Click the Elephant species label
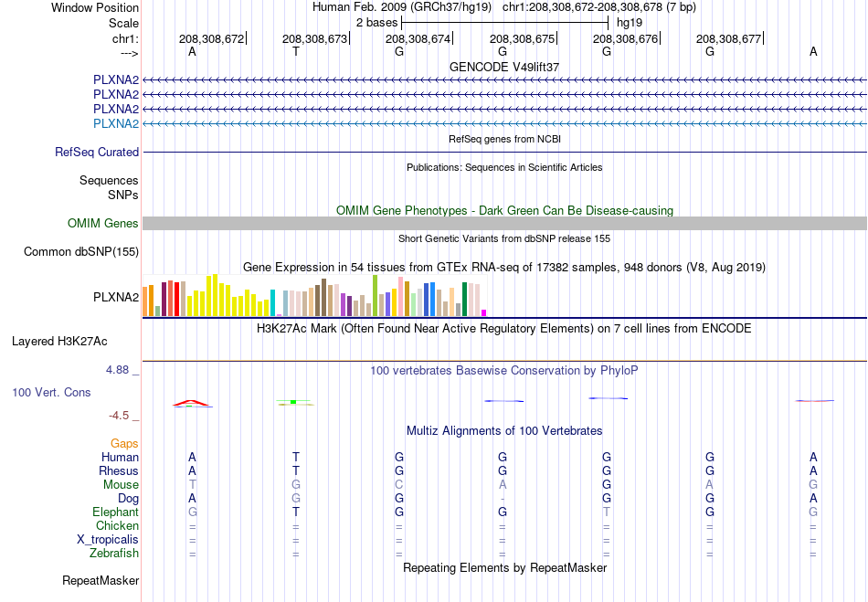The image size is (868, 602). click(115, 512)
